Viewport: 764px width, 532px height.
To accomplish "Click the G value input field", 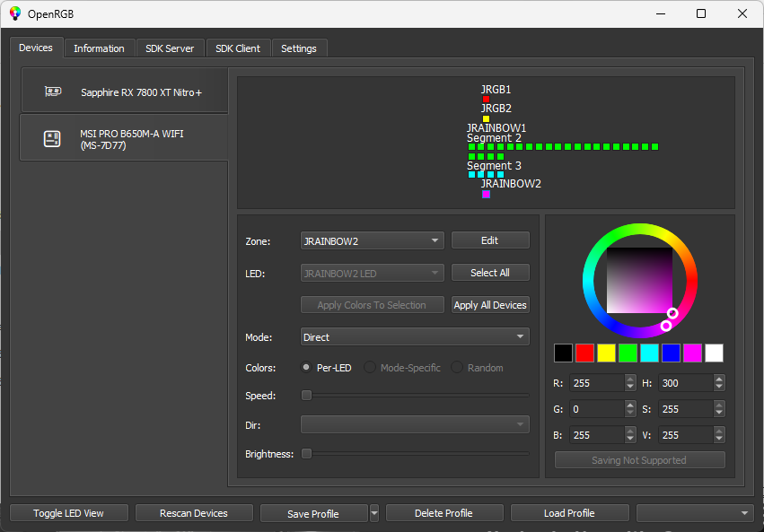I will coord(597,409).
